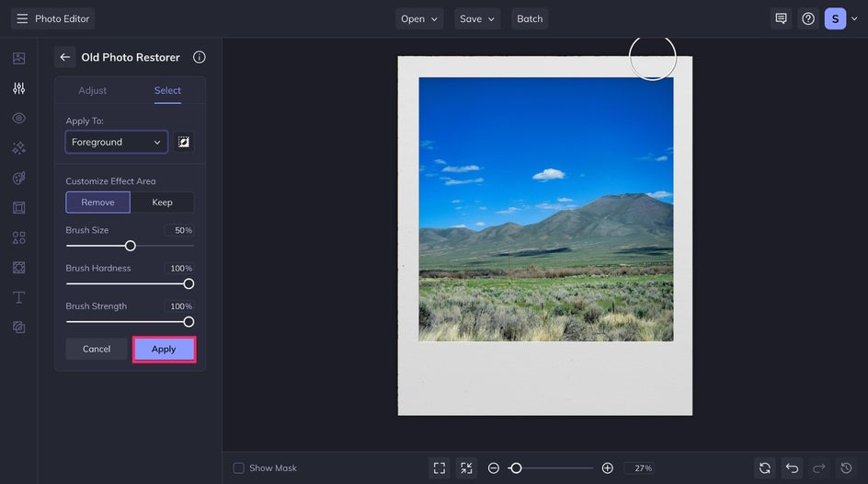
Task: Redo the last undone action
Action: tap(819, 468)
